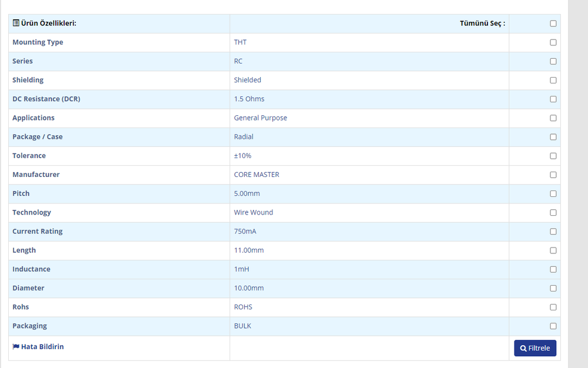Check the Manufacturer CORE MASTER checkbox
This screenshot has width=588, height=368.
(x=553, y=175)
